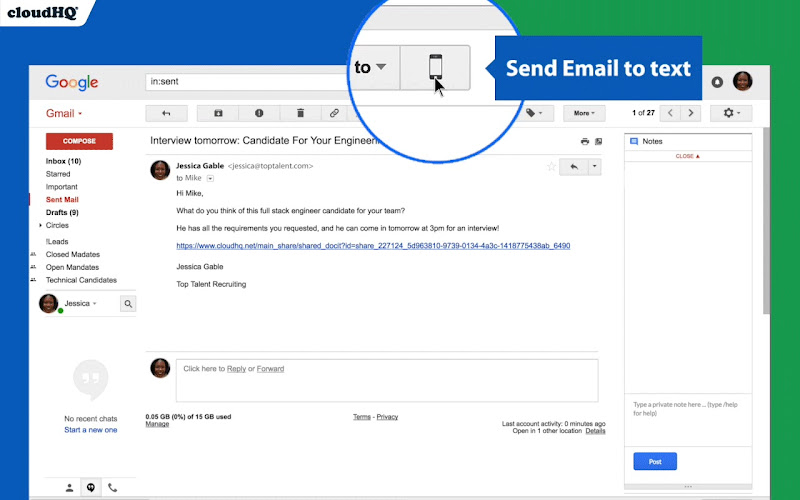Star the message from Jessica Gable
Image resolution: width=800 pixels, height=500 pixels.
551,166
